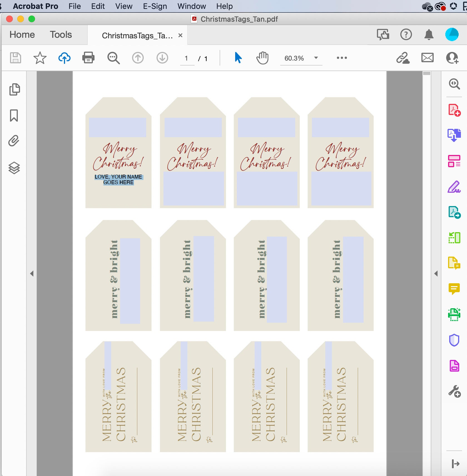Image resolution: width=467 pixels, height=476 pixels.
Task: Open the zoom percentage dropdown
Action: (x=316, y=58)
